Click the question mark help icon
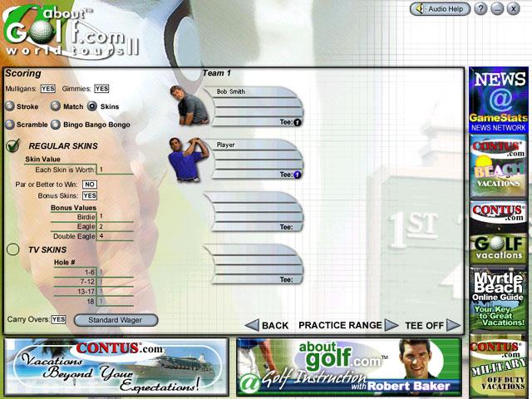The image size is (532, 399). click(x=480, y=9)
